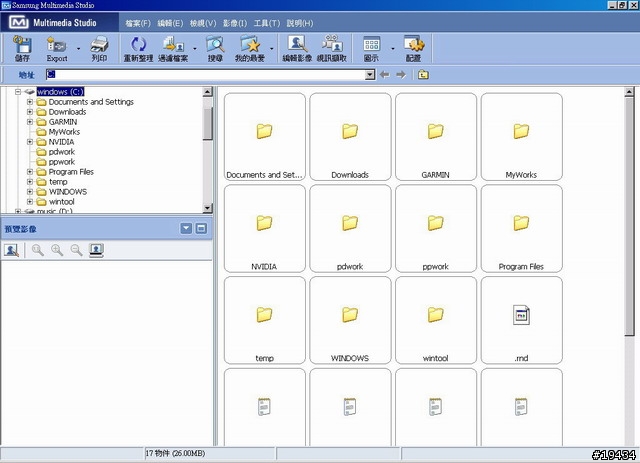Click the preview panel window-mode button
This screenshot has height=463, width=640.
[x=201, y=228]
